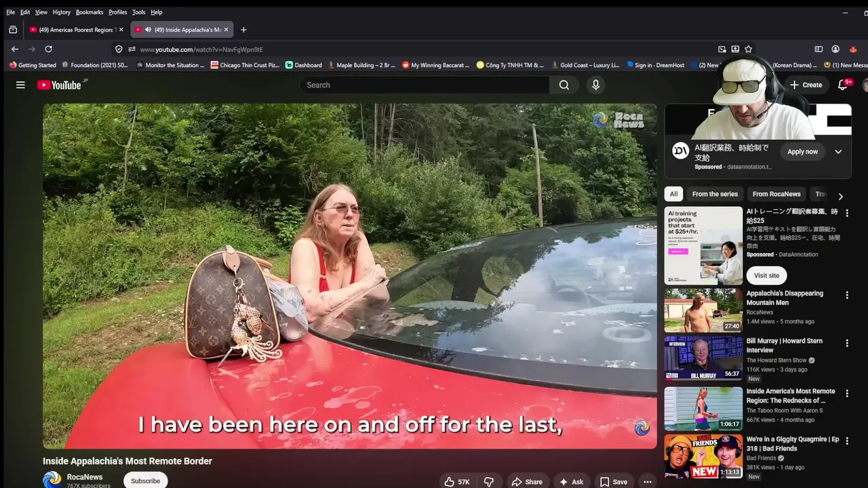868x488 pixels.
Task: Open the Edit menu
Action: [25, 12]
